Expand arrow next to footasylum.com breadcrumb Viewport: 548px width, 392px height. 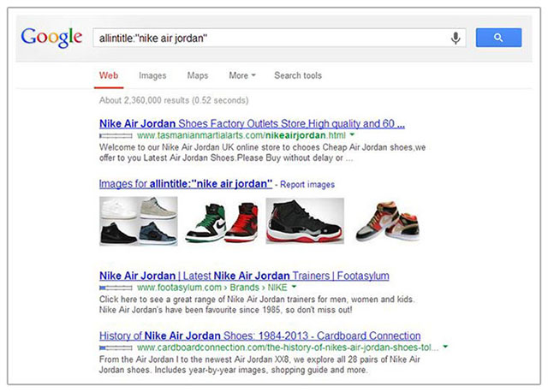click(x=294, y=287)
